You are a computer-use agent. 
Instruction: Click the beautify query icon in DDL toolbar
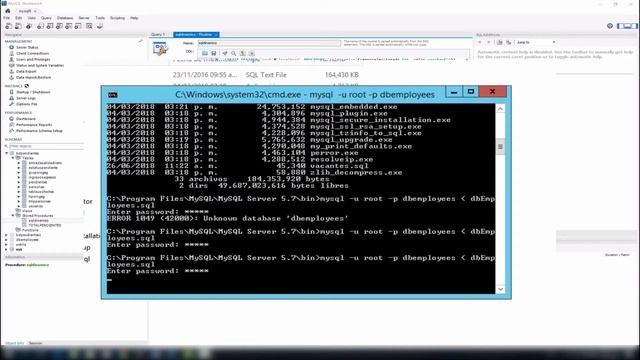coord(224,53)
